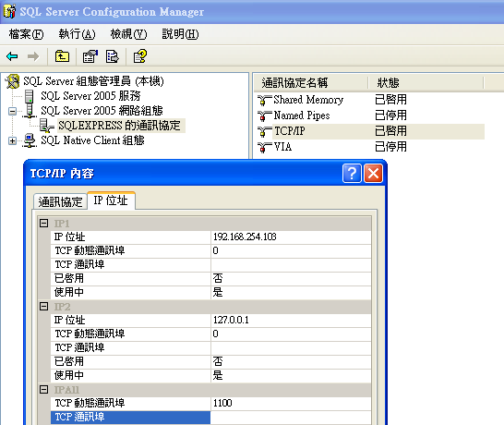Collapse the IPAll property group
Screen dimensions: 504x425
click(43, 390)
